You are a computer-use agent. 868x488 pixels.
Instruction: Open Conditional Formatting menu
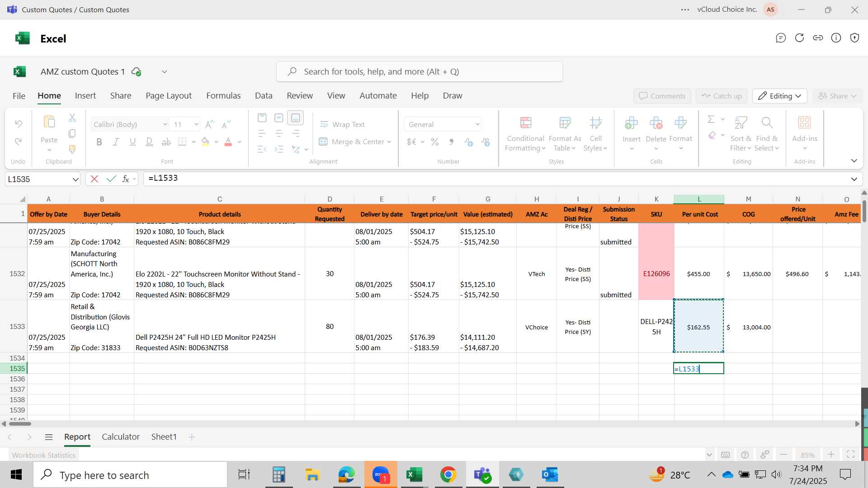coord(525,134)
